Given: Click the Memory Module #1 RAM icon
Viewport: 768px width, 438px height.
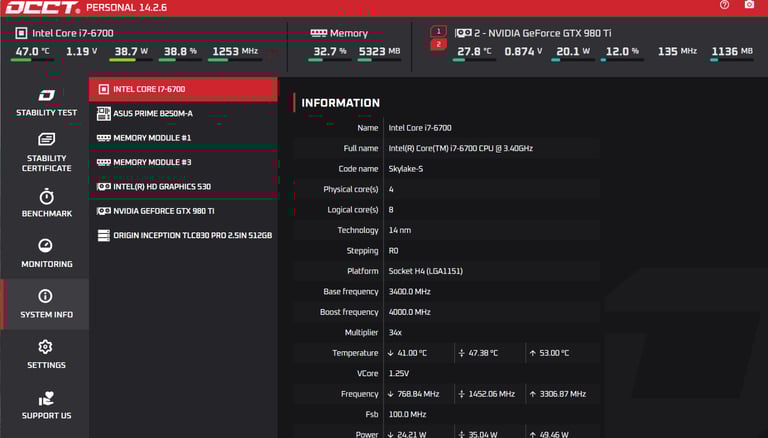Looking at the screenshot, I should point(103,138).
